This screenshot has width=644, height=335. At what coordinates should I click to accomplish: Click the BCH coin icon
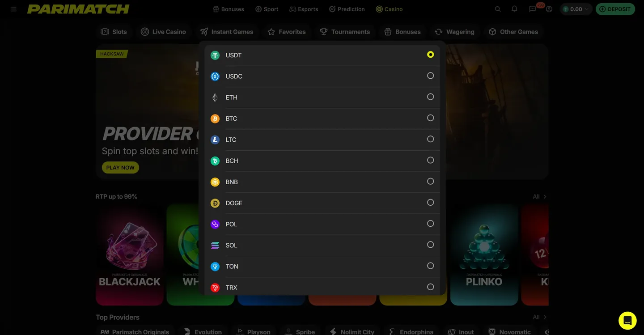215,161
